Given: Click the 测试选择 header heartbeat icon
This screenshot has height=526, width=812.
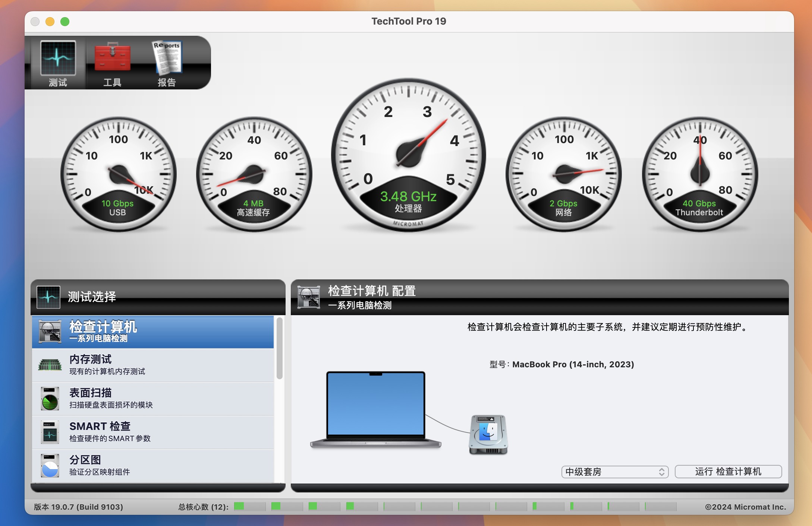Looking at the screenshot, I should [48, 297].
